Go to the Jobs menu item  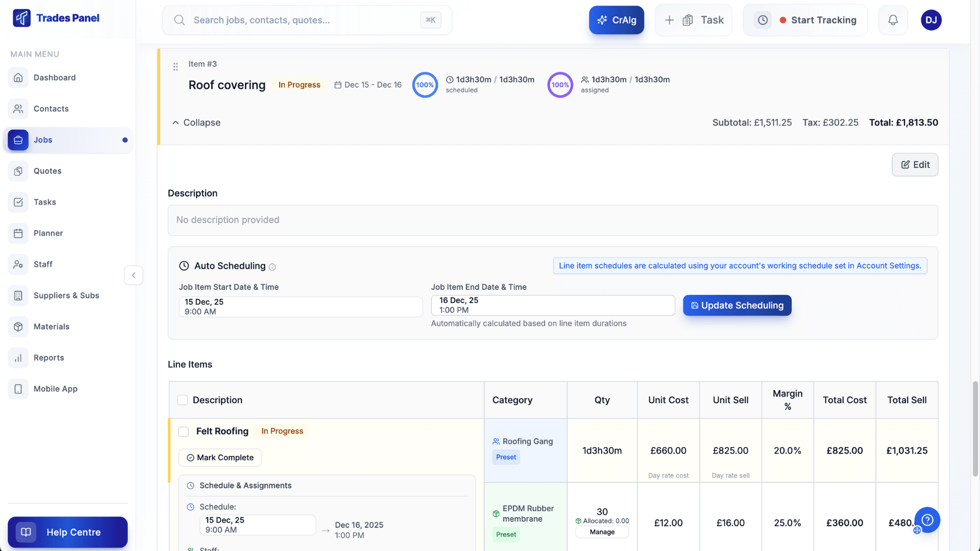pos(43,140)
